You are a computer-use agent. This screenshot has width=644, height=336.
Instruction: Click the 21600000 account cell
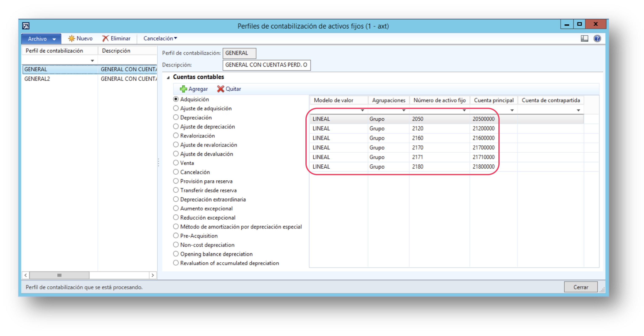tap(494, 138)
